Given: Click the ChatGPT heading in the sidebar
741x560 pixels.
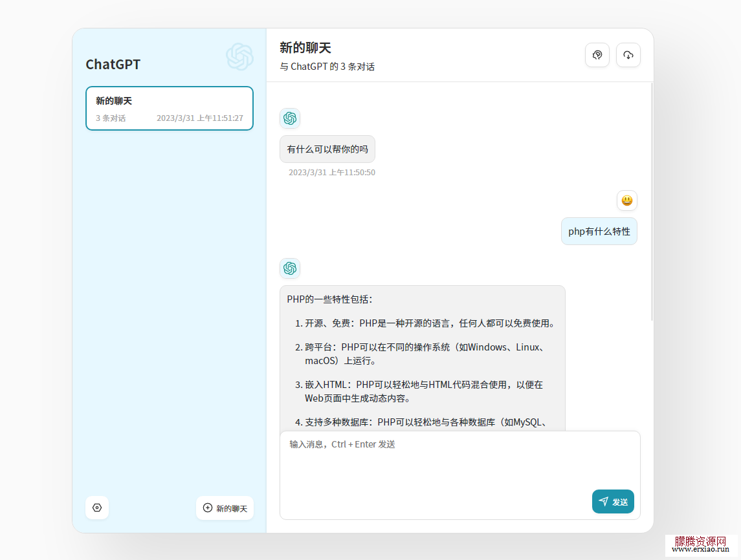Looking at the screenshot, I should click(x=113, y=64).
